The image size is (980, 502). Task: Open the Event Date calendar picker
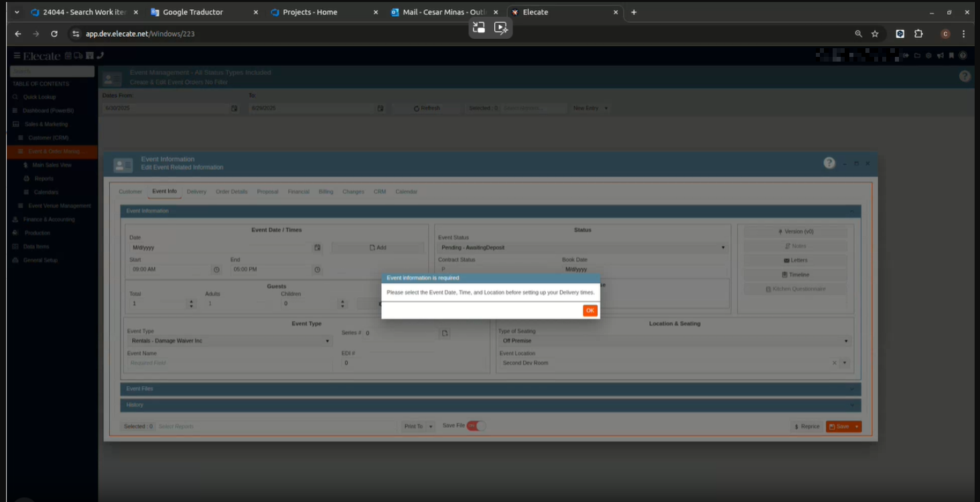point(318,248)
